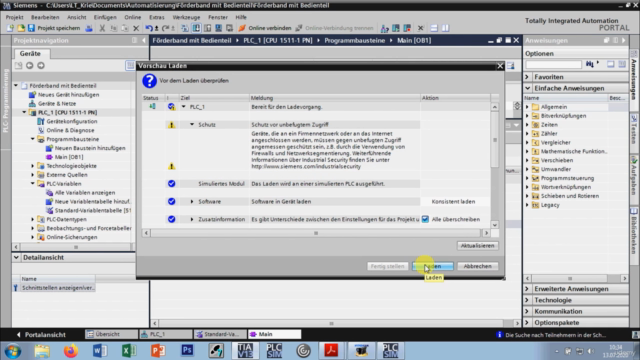Open the Extras menu

(157, 17)
